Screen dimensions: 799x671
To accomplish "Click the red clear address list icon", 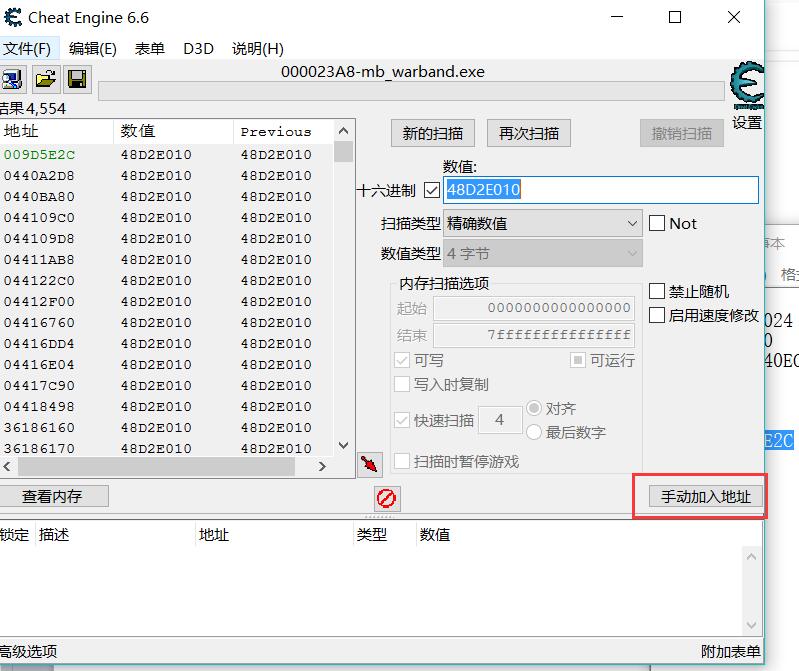I will pyautogui.click(x=387, y=498).
